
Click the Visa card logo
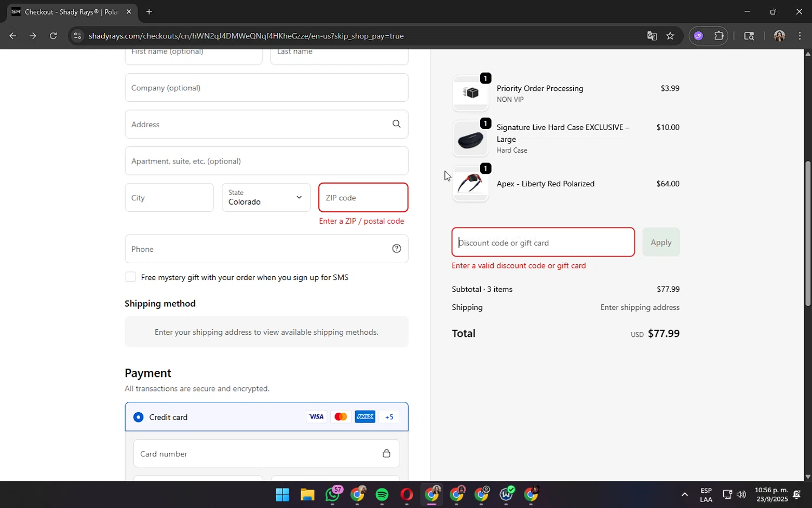click(x=316, y=416)
